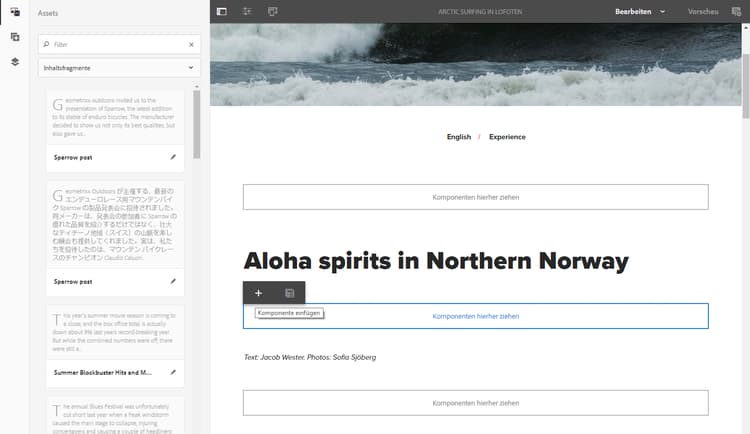Viewport: 750px width, 434px height.
Task: Select the Aloha spirits in Northern Norway heading
Action: click(436, 261)
